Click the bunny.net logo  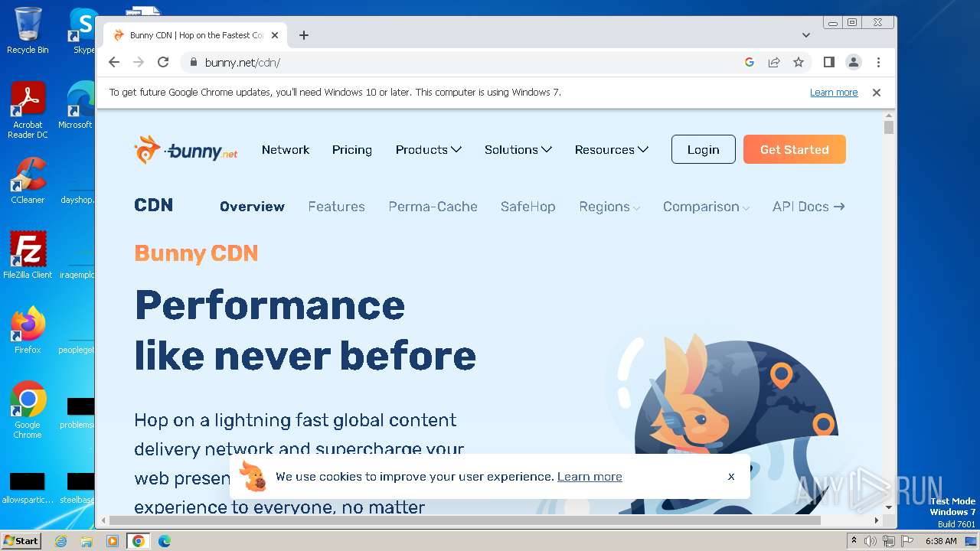tap(185, 150)
